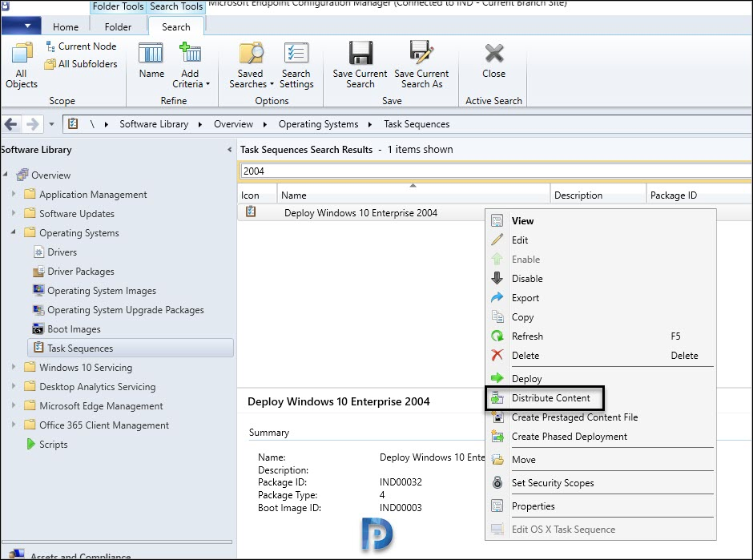Expand the Software Updates folder
753x560 pixels.
(x=14, y=213)
